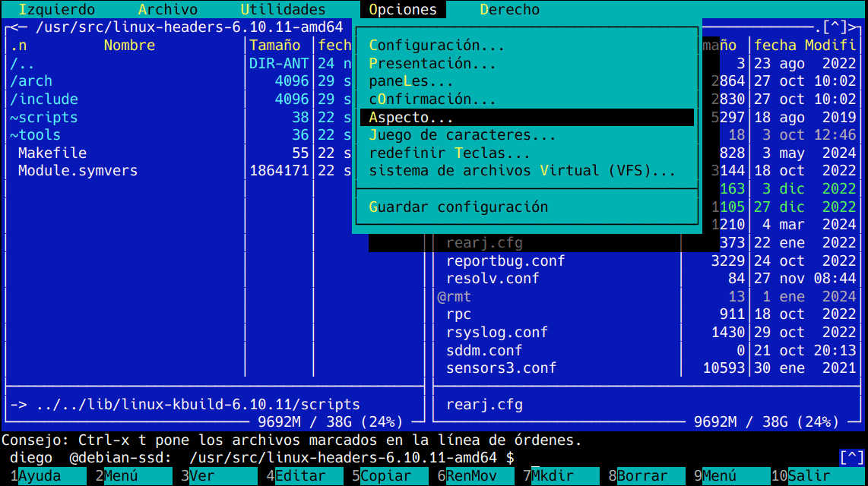868x486 pixels.
Task: Click the right panel fecha Modifi header
Action: pos(805,46)
